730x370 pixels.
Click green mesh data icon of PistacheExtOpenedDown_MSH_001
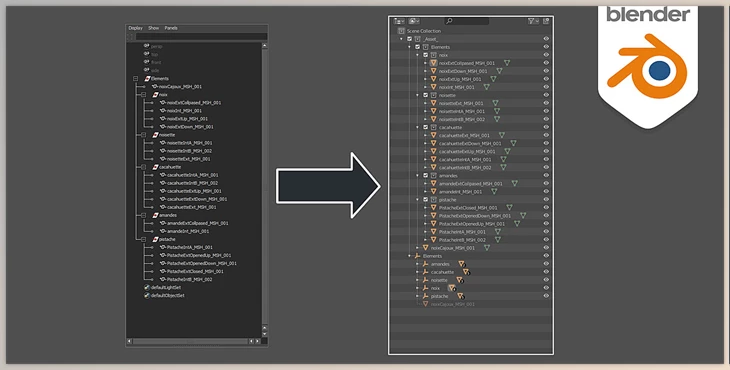click(x=523, y=215)
